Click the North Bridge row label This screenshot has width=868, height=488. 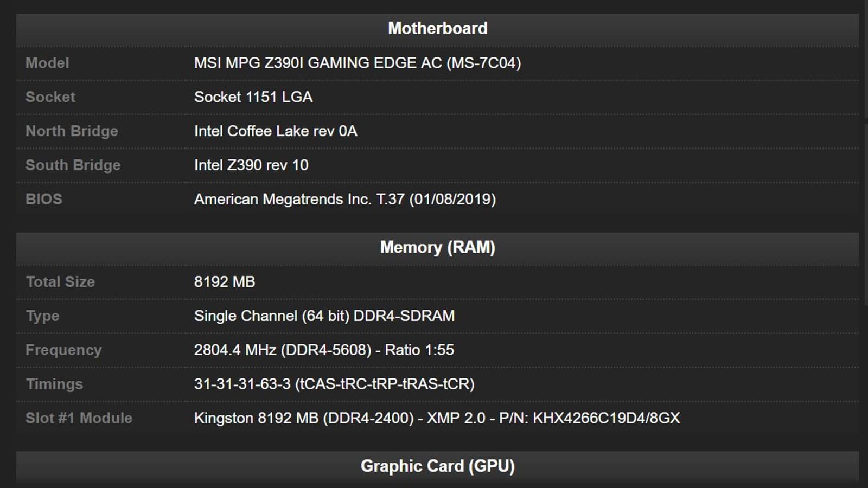72,131
